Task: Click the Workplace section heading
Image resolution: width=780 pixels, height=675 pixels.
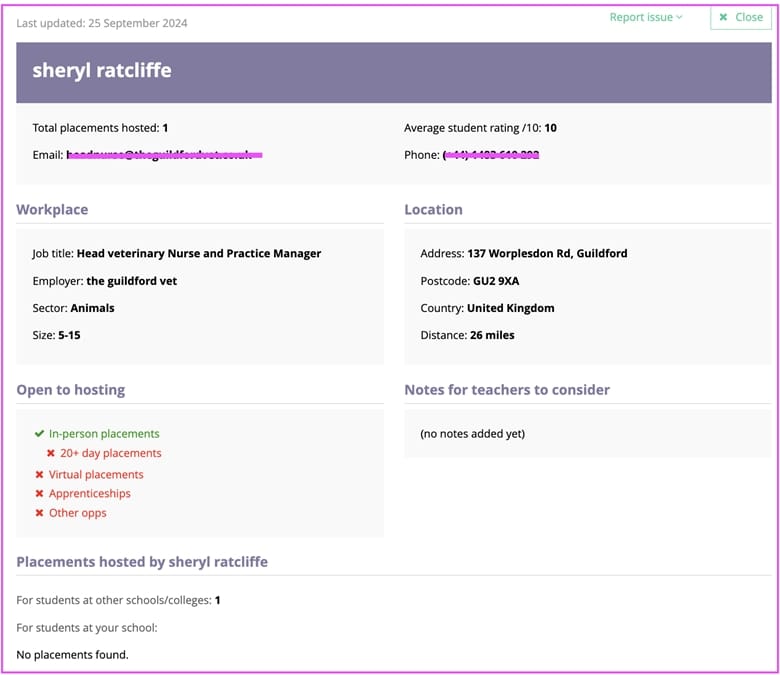Action: click(x=52, y=209)
